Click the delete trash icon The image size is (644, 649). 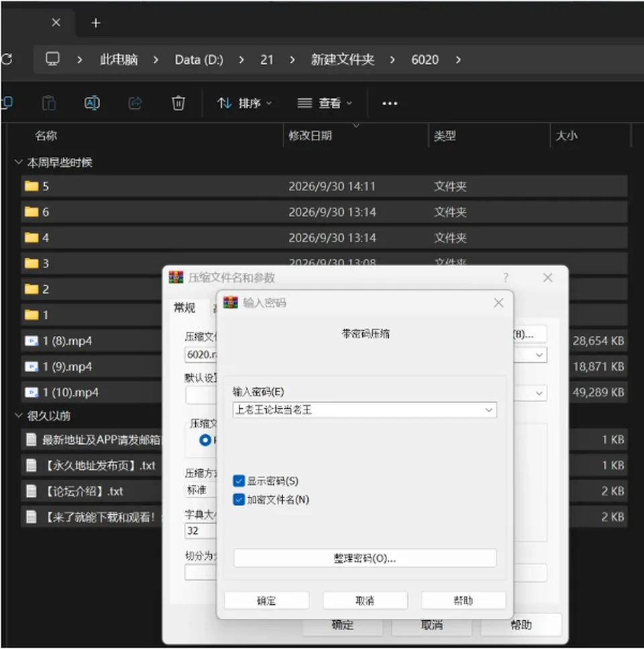coord(178,103)
